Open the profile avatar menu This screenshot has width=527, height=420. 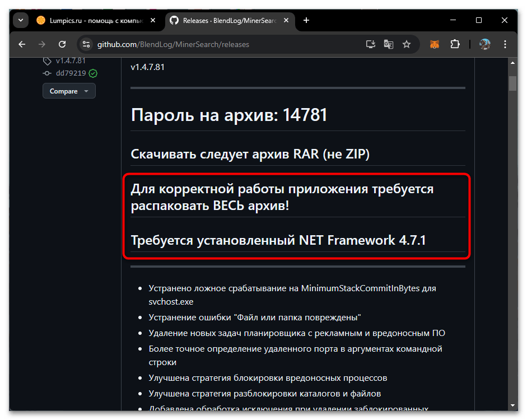tap(484, 44)
